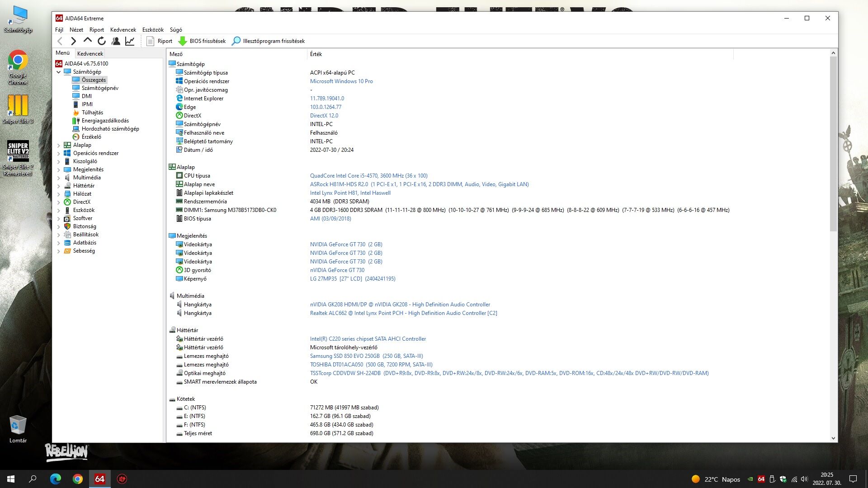Select the Érzékelő tree item
This screenshot has width=868, height=488.
click(91, 137)
